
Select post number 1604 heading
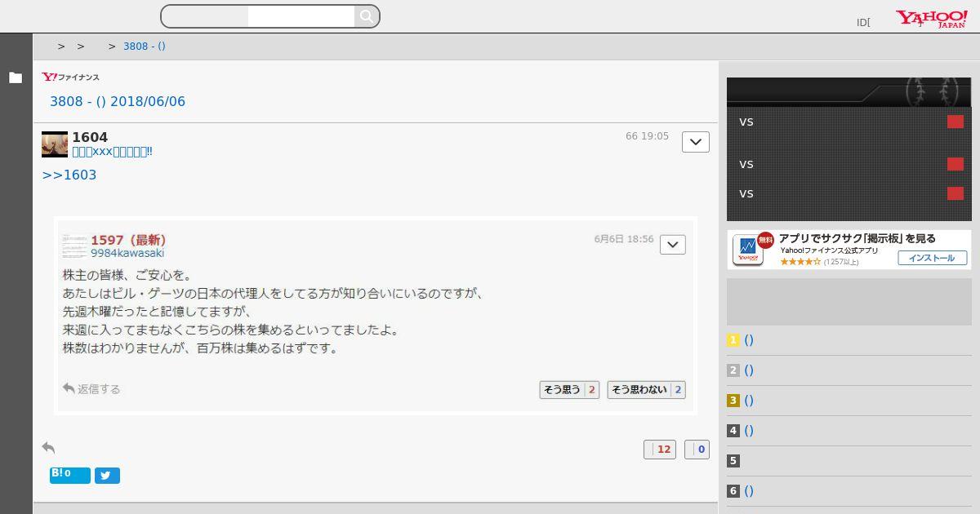click(90, 137)
